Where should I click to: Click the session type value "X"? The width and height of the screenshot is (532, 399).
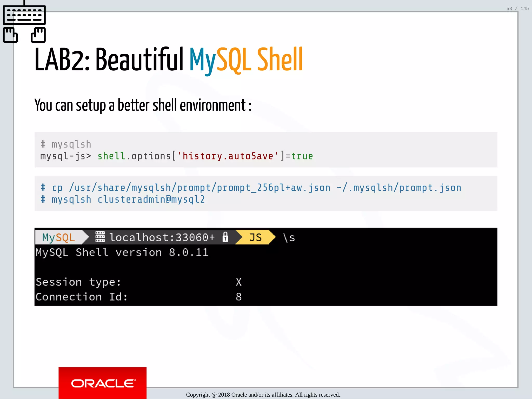[239, 282]
